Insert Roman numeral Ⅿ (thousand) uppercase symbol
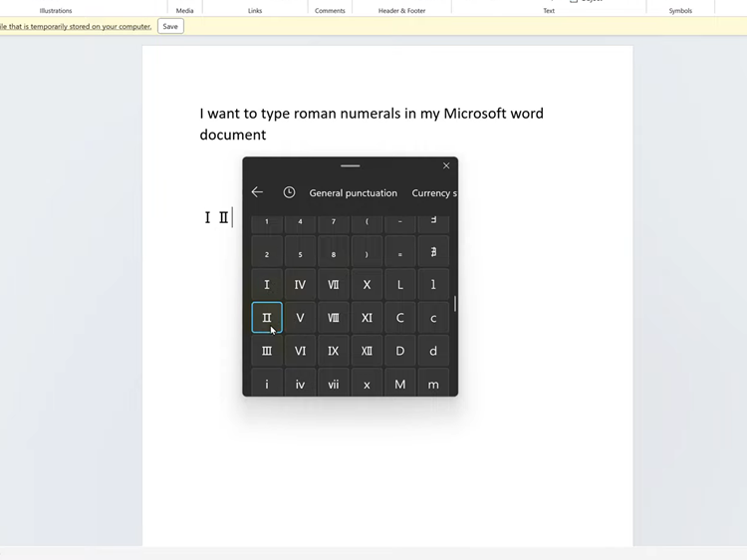The height and width of the screenshot is (560, 747). [x=400, y=383]
